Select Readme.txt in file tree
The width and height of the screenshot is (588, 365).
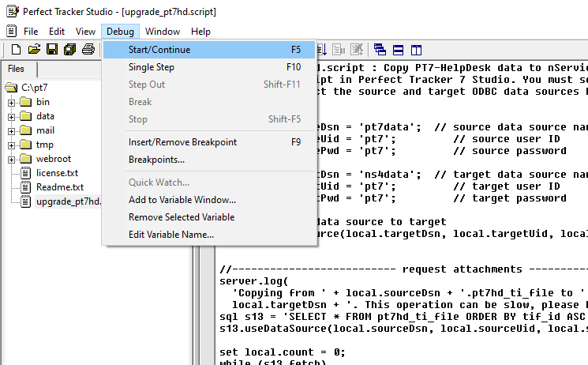[x=60, y=187]
